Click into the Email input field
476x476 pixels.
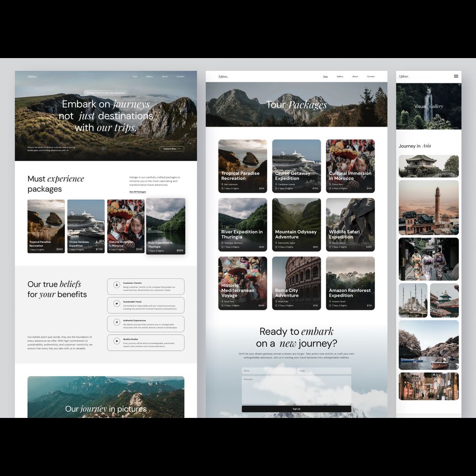coord(324,371)
